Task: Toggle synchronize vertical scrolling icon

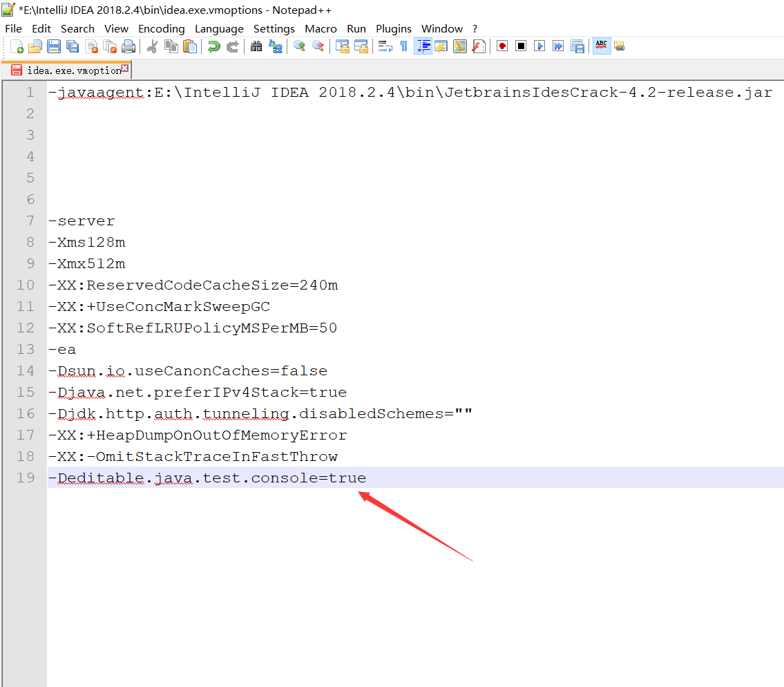Action: 343,46
